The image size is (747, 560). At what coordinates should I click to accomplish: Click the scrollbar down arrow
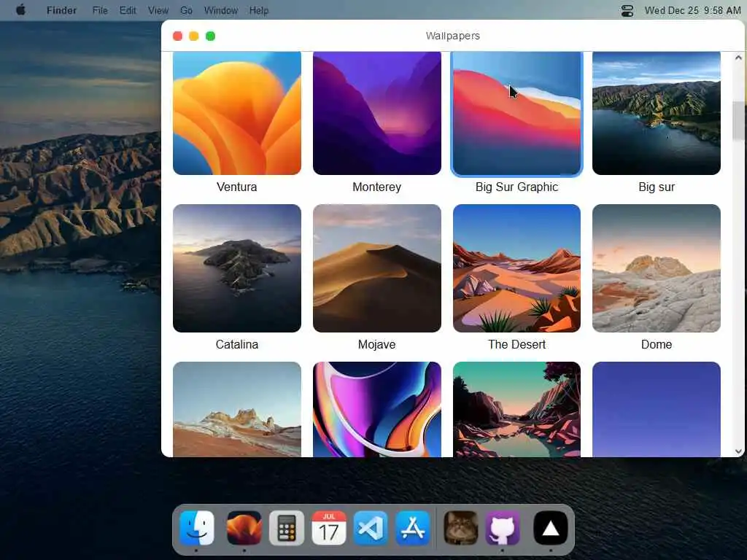click(x=738, y=451)
